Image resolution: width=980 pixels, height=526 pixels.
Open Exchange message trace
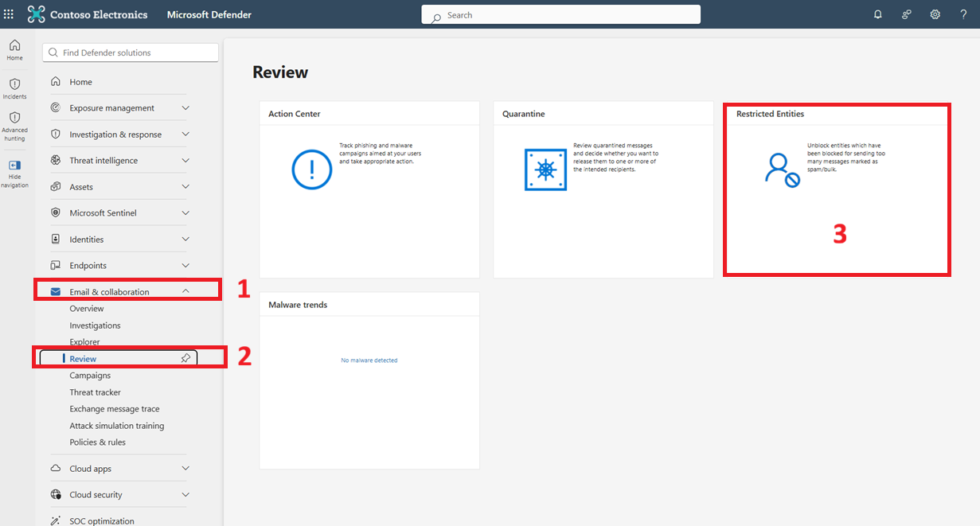[115, 409]
